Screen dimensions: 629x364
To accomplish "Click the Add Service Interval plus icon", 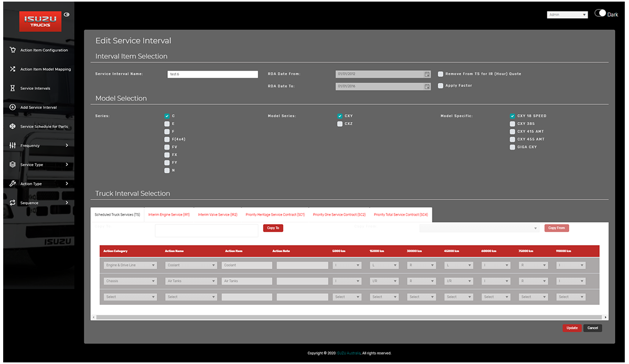I will coord(13,107).
